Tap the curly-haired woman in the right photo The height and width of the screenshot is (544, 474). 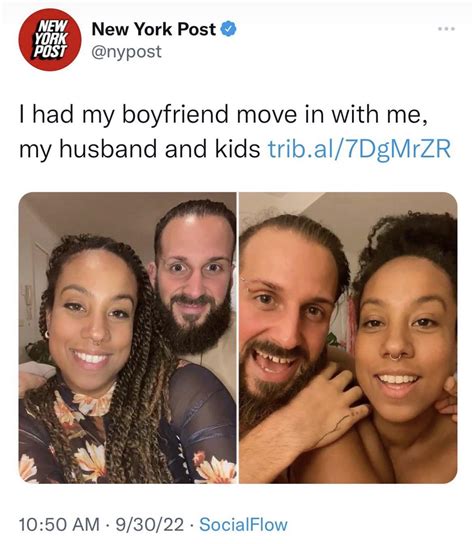click(406, 340)
